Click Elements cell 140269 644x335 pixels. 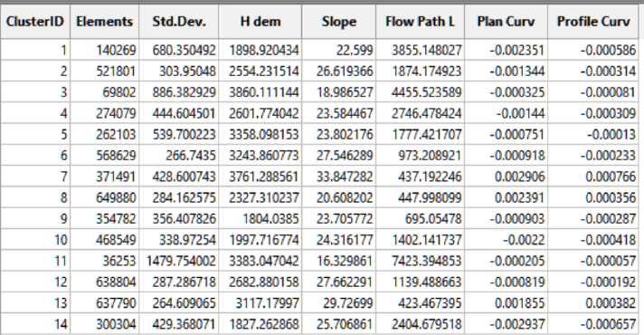105,50
